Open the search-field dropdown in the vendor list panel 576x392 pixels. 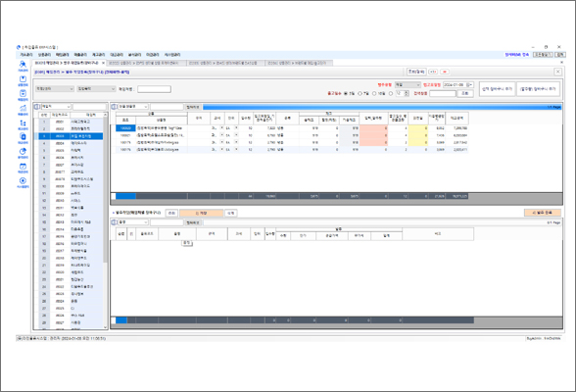click(56, 107)
